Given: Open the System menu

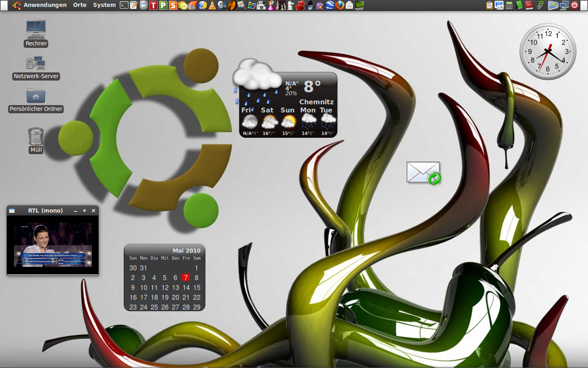Looking at the screenshot, I should coord(105,5).
